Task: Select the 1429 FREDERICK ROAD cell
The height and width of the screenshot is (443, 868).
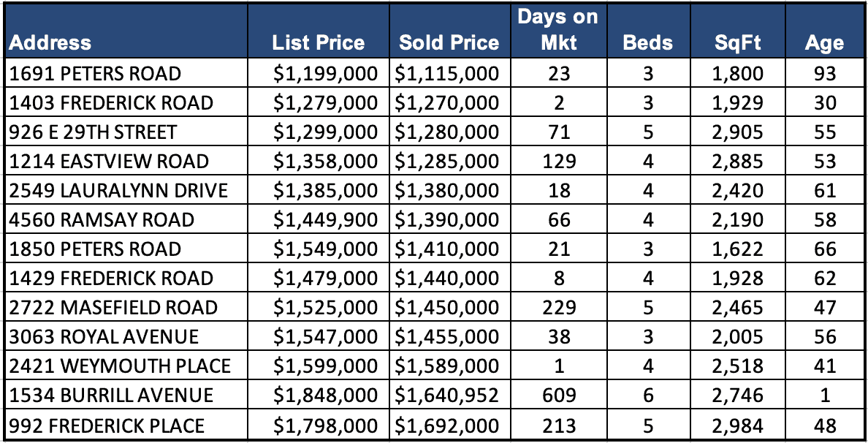Action: click(x=111, y=279)
